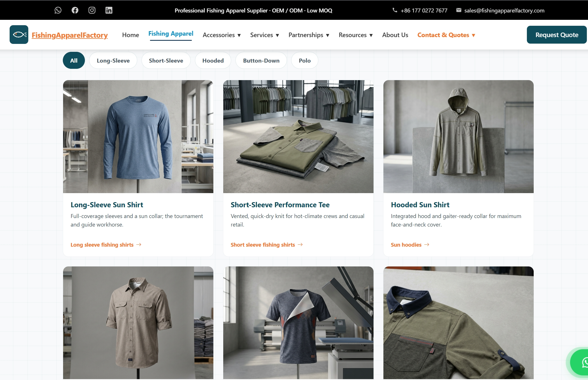Image resolution: width=588 pixels, height=380 pixels.
Task: Click the Request Quote button
Action: pos(557,35)
